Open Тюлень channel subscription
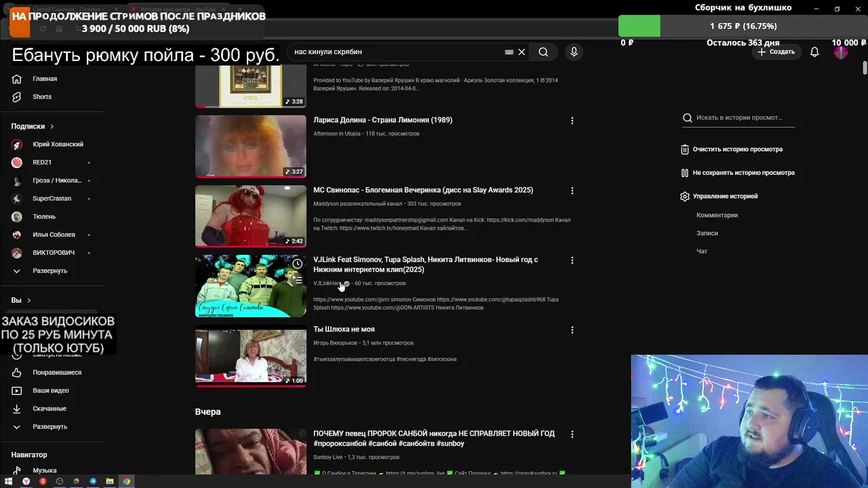Viewport: 868px width, 488px height. click(x=44, y=217)
